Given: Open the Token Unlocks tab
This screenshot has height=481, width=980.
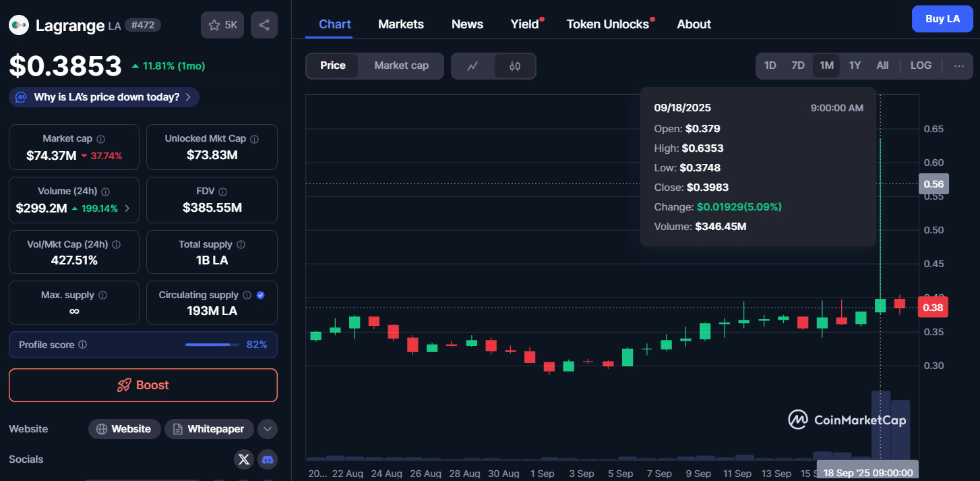Looking at the screenshot, I should 608,24.
